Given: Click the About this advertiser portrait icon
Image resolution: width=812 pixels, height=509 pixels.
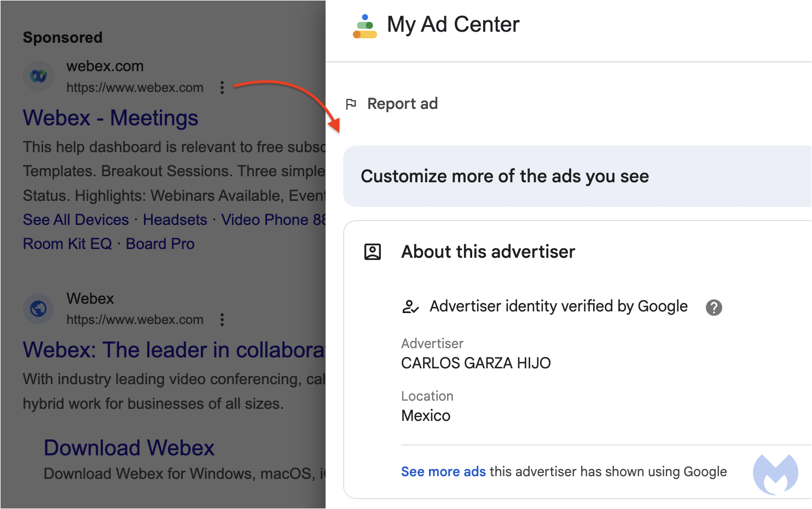Looking at the screenshot, I should [373, 252].
